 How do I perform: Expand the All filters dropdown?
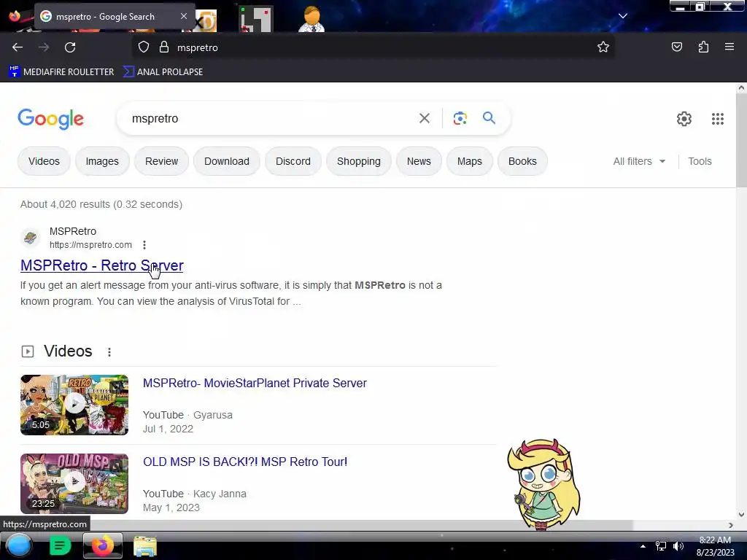[x=639, y=161]
